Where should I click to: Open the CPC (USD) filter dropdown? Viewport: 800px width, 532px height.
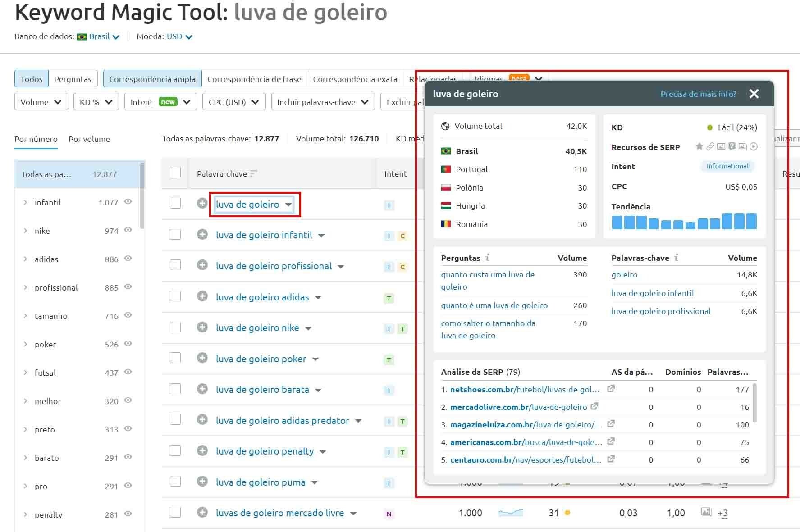[x=234, y=102]
